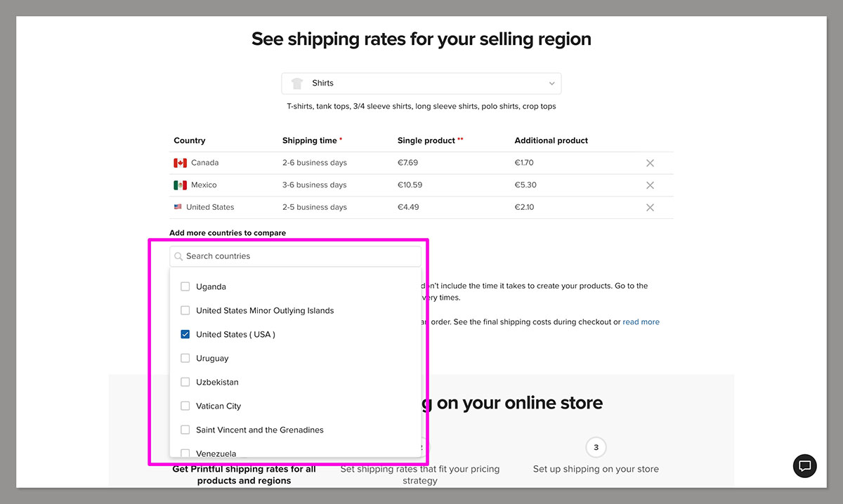Select Uzbekistan in the country list
Image resolution: width=843 pixels, height=504 pixels.
click(x=185, y=382)
